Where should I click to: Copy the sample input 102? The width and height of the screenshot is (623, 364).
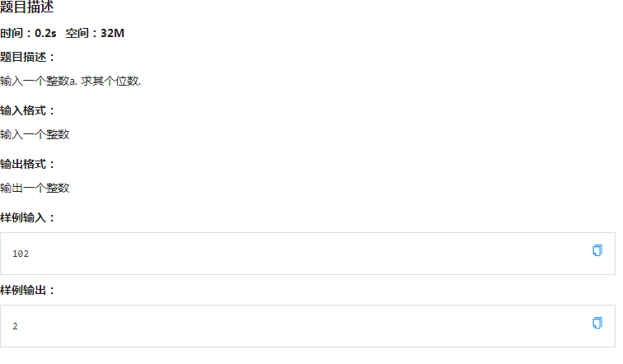pos(597,250)
